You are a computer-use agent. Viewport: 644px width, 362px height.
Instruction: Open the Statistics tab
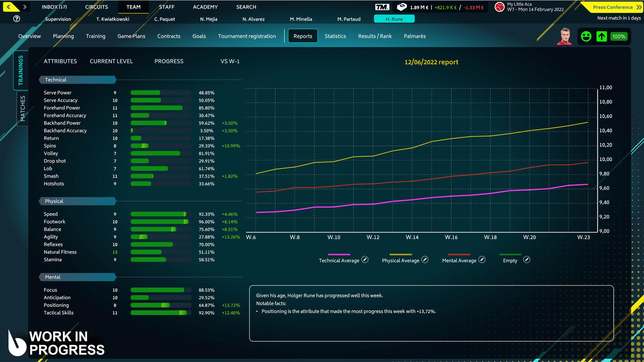click(335, 36)
